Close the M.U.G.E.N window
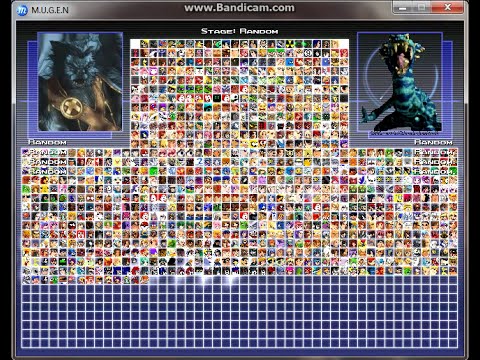The image size is (480, 360). 448,7
